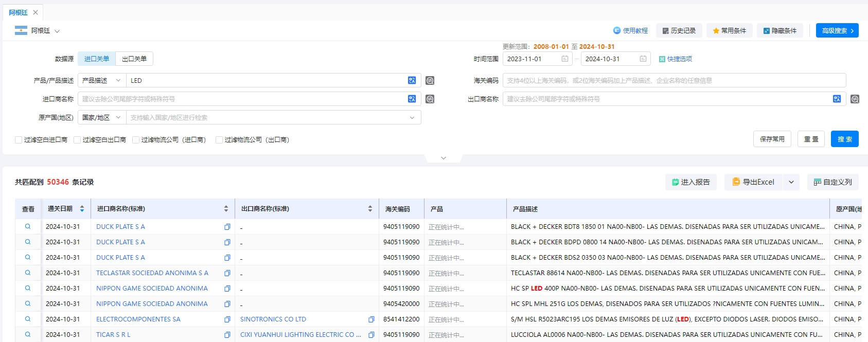Viewport: 868px width, 342px height.
Task: Click customs code 9405420000 cell
Action: click(x=401, y=304)
